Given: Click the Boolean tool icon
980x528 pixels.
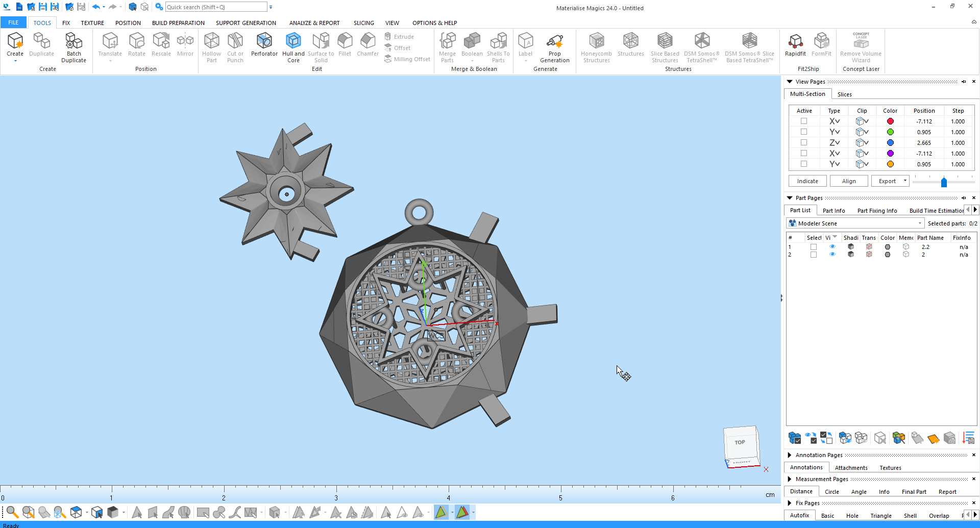Looking at the screenshot, I should [472, 40].
